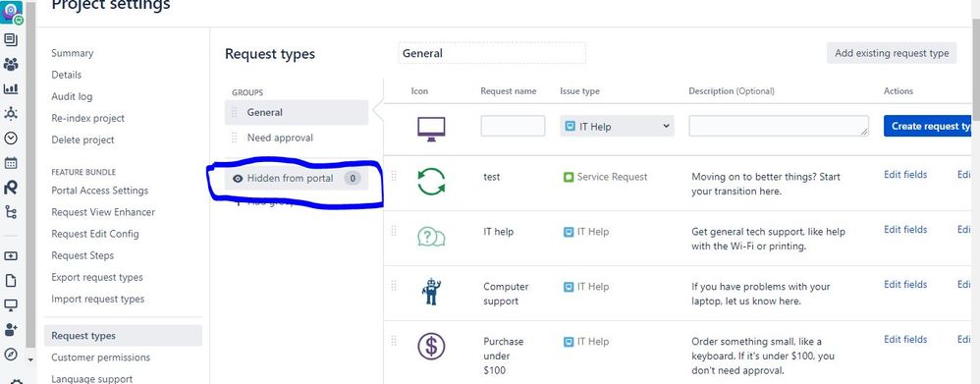Click the General group name field
Viewport: 980px width, 384px height.
[x=492, y=53]
